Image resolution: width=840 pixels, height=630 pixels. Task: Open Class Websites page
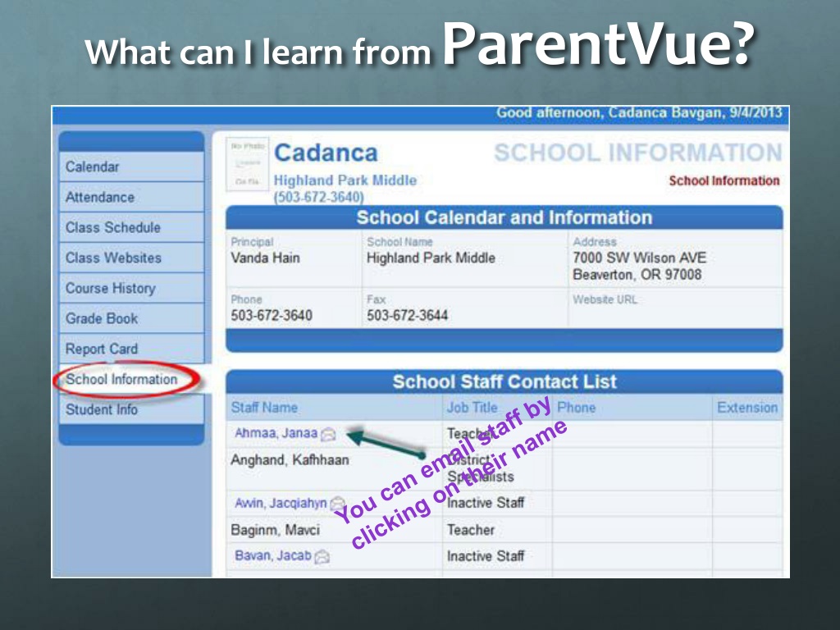(131, 258)
